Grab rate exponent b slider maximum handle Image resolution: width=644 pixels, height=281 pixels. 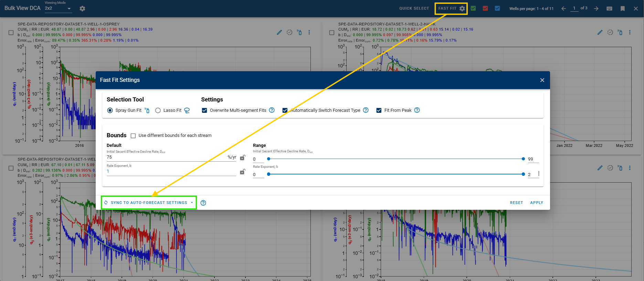coord(523,174)
